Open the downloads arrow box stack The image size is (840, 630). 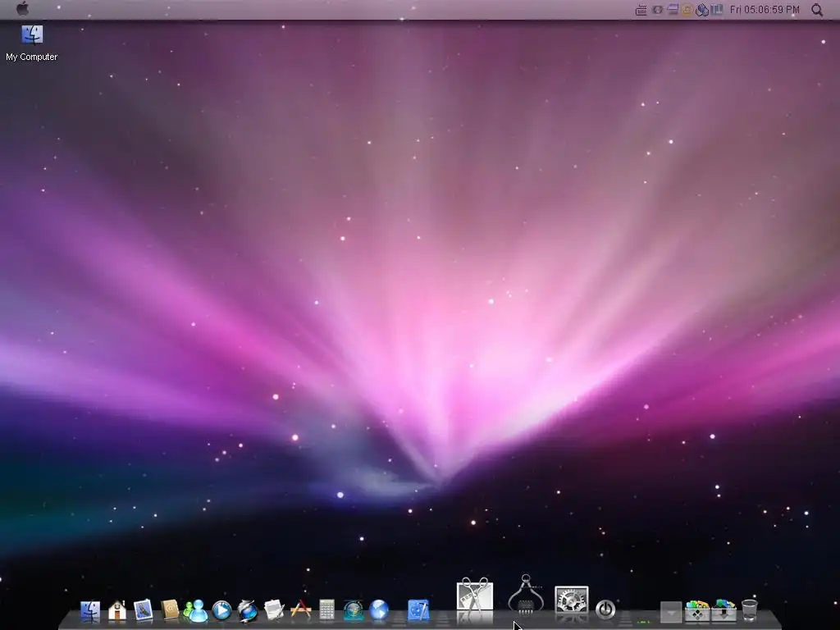point(724,610)
